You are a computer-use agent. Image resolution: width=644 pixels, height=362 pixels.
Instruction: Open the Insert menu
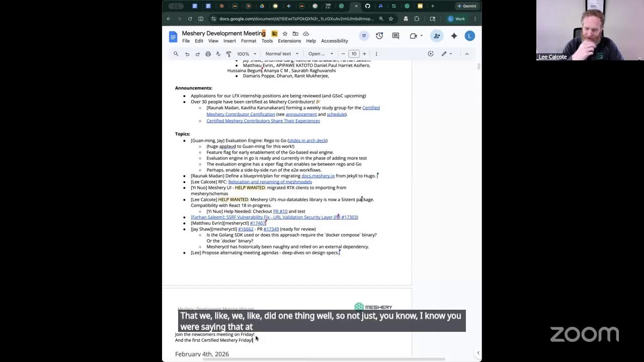(229, 41)
